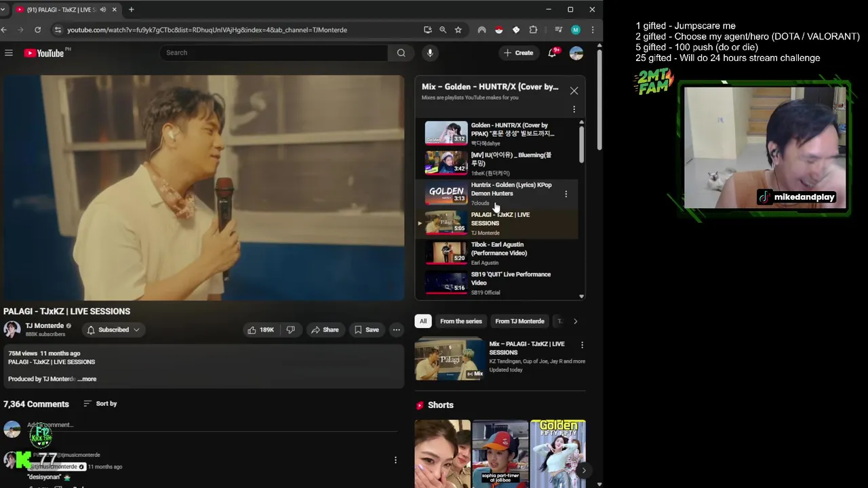Click the PALAGI video player
The height and width of the screenshot is (488, 868).
pyautogui.click(x=202, y=188)
